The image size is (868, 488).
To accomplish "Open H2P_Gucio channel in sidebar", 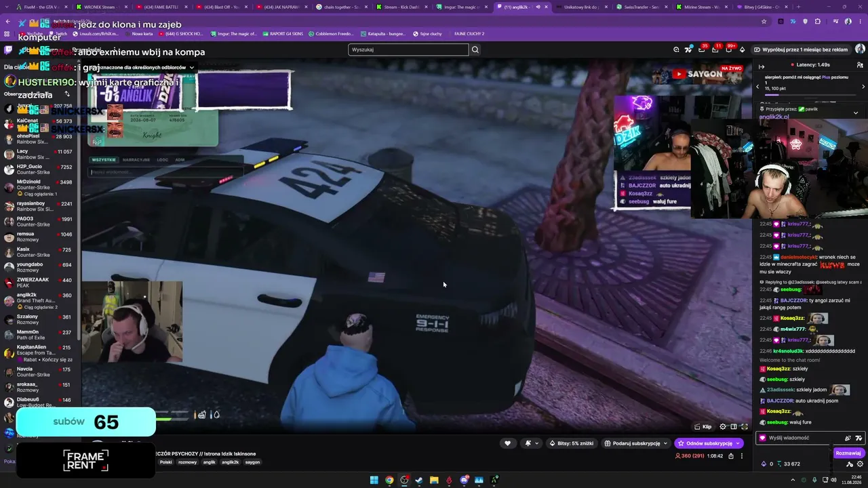I will pyautogui.click(x=39, y=169).
